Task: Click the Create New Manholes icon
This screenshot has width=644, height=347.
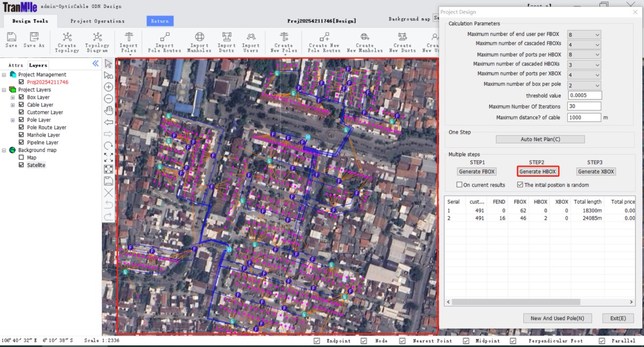Action: [364, 37]
